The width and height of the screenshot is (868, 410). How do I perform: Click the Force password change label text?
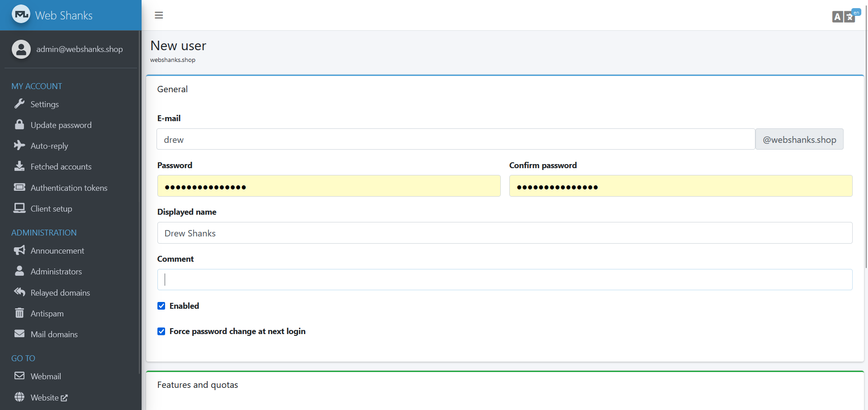[237, 331]
